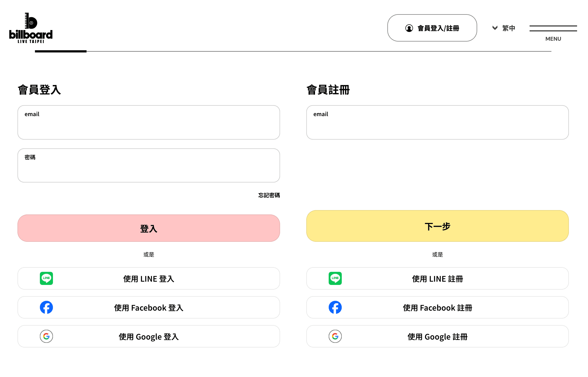Click the LINE icon in registration section
Image resolution: width=588 pixels, height=377 pixels.
point(335,278)
